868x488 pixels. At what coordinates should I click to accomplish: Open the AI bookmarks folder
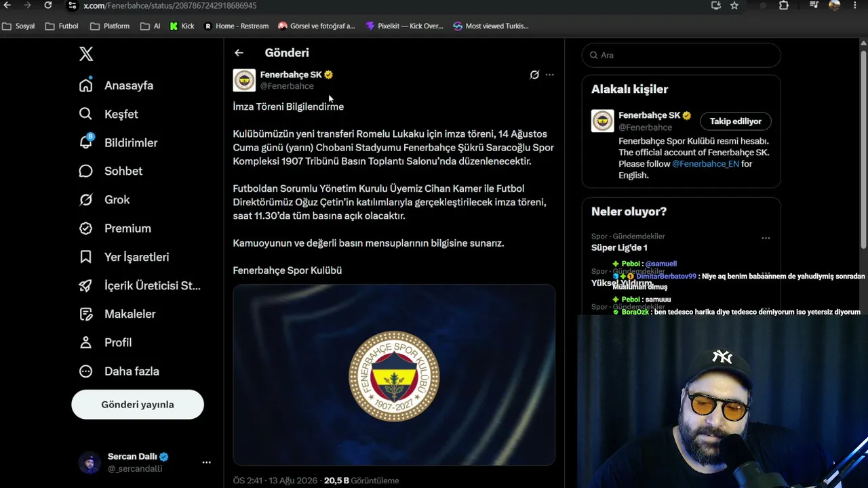pos(151,26)
